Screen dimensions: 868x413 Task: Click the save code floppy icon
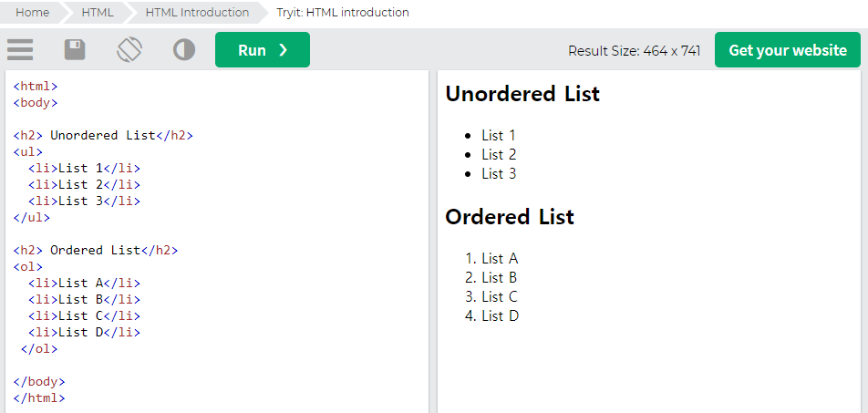coord(75,50)
